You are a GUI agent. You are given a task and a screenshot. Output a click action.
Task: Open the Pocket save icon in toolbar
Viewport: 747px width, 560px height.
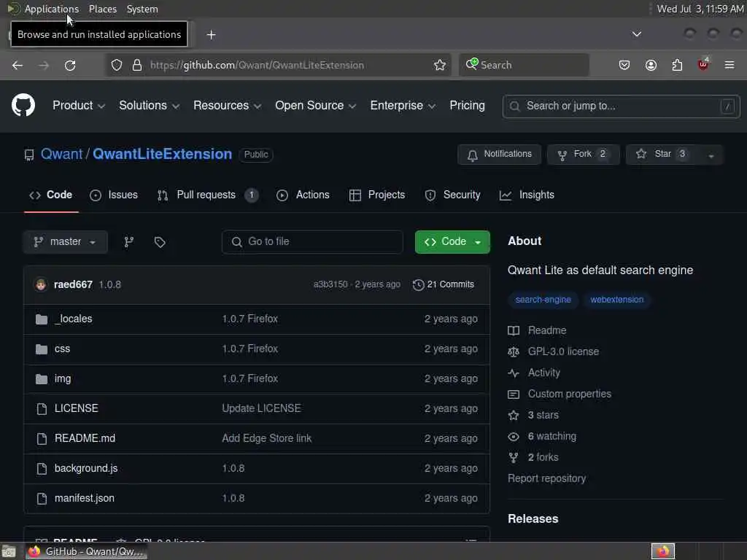[624, 65]
